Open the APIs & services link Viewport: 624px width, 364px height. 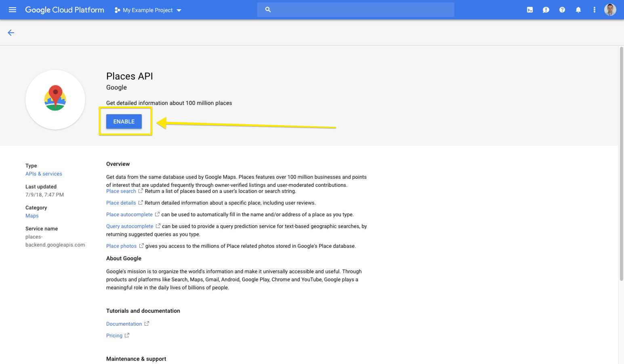click(44, 174)
